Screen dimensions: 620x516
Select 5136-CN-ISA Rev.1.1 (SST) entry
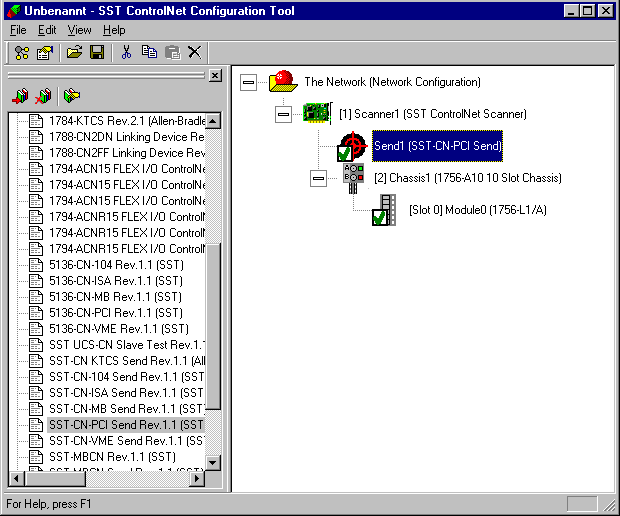[116, 281]
